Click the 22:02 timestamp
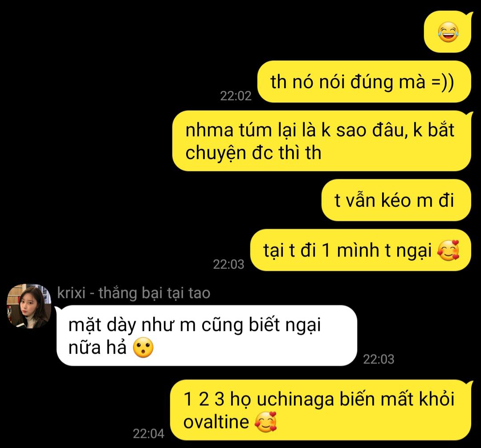The image size is (481, 448). click(236, 96)
